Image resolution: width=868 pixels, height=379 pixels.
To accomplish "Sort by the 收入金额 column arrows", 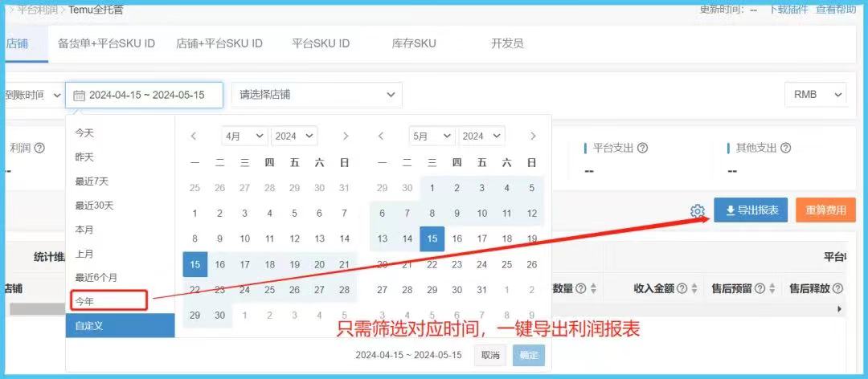I will click(694, 288).
